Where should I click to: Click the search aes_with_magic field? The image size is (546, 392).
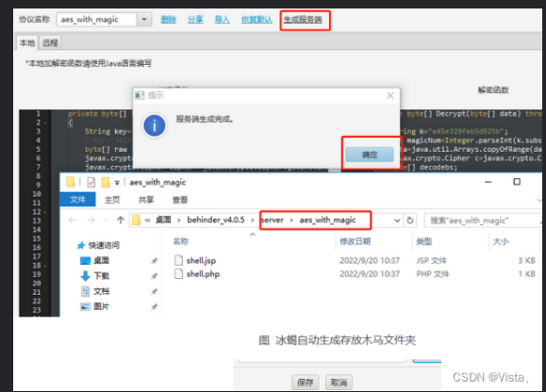pos(483,220)
